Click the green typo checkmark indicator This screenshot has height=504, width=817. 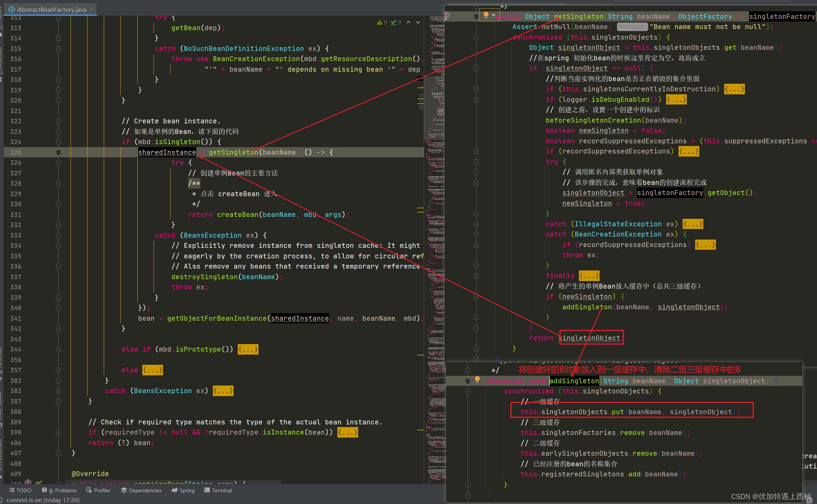point(396,23)
